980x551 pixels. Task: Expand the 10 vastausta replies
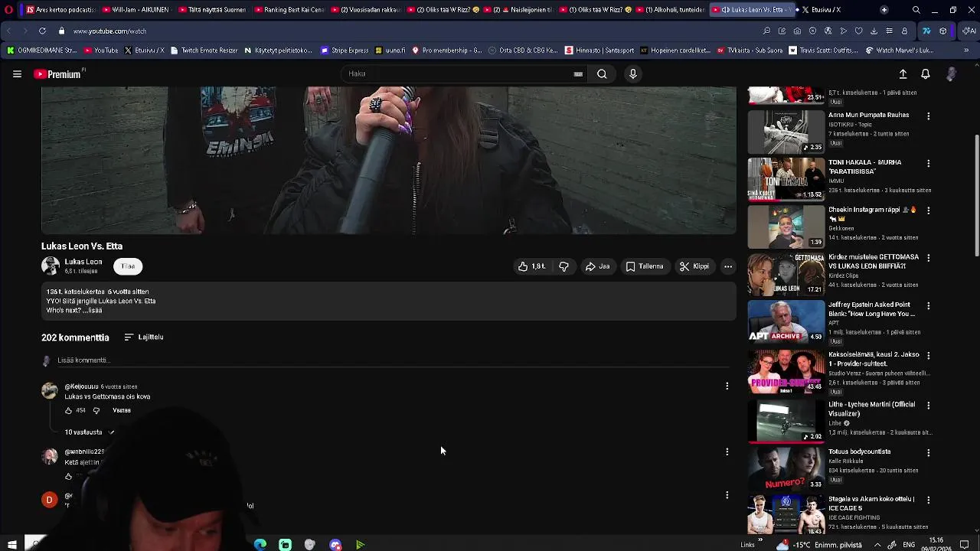[x=90, y=432]
